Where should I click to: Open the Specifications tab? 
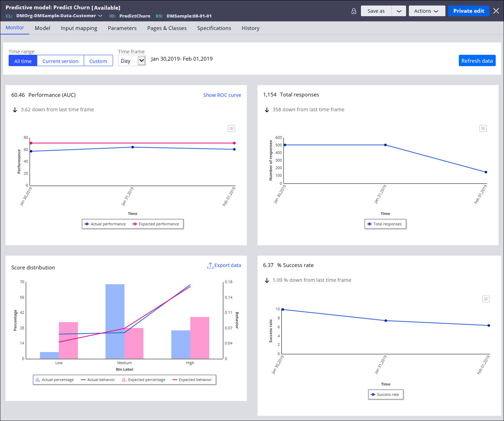[x=214, y=28]
